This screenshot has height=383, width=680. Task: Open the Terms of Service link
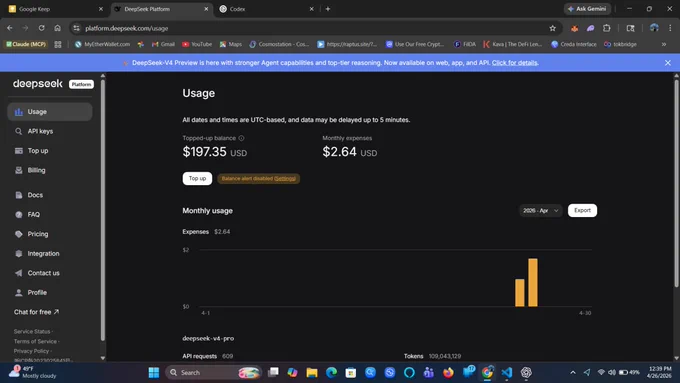(x=35, y=341)
